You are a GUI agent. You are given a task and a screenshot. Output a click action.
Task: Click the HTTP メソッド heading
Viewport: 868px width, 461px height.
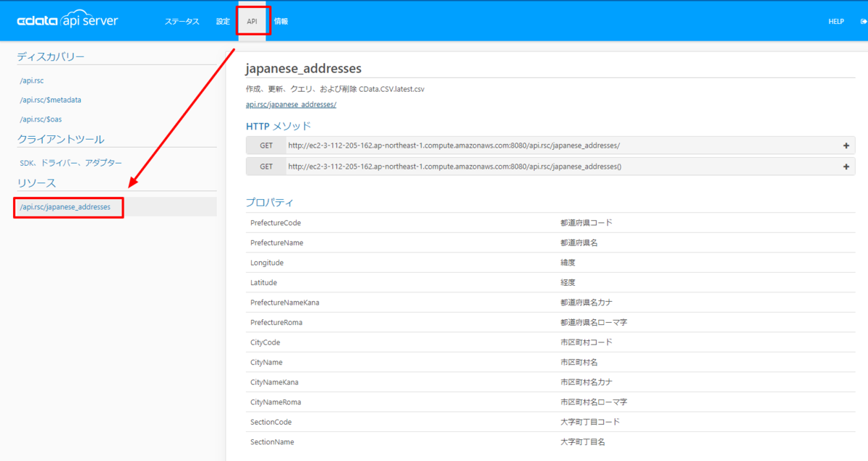click(x=278, y=126)
